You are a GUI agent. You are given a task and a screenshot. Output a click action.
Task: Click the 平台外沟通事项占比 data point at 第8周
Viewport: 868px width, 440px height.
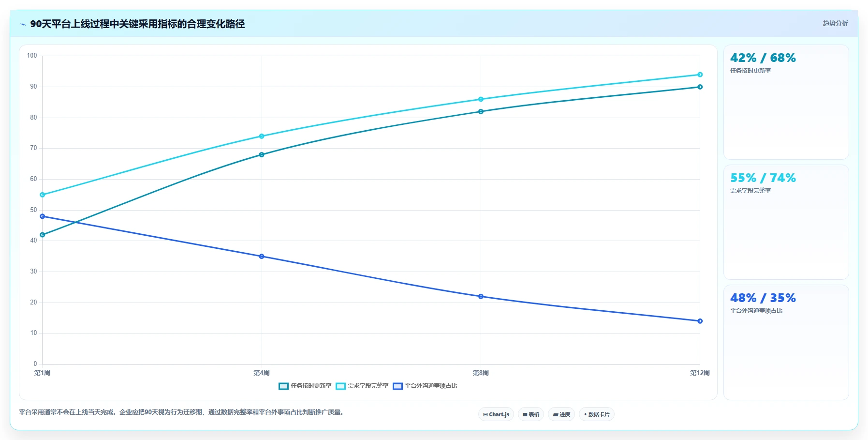pos(481,296)
